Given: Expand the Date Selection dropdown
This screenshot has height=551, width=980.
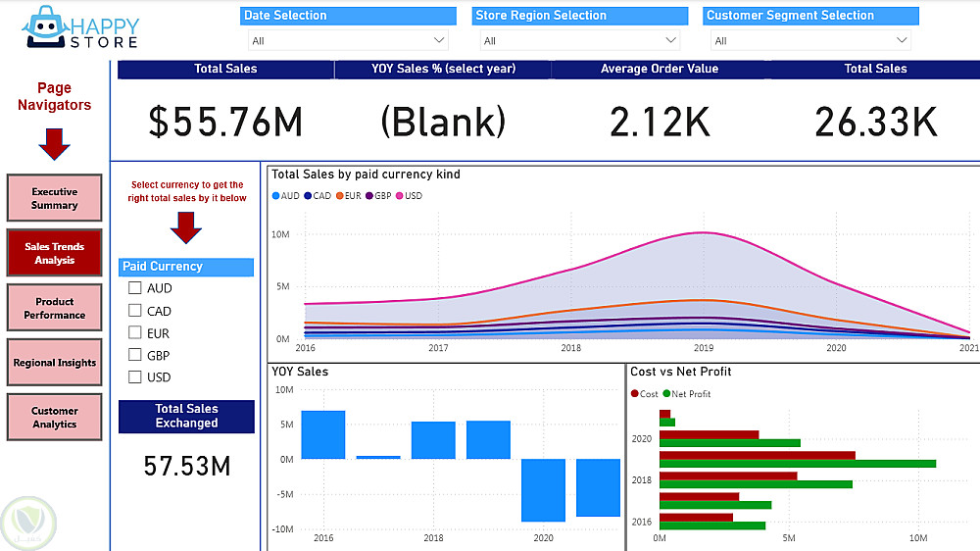Looking at the screenshot, I should tap(348, 40).
